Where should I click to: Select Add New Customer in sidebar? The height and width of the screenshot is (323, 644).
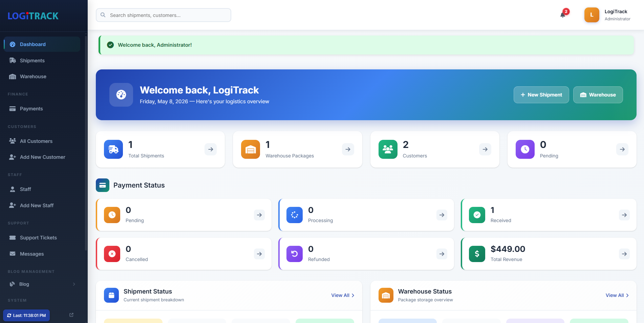pos(42,157)
